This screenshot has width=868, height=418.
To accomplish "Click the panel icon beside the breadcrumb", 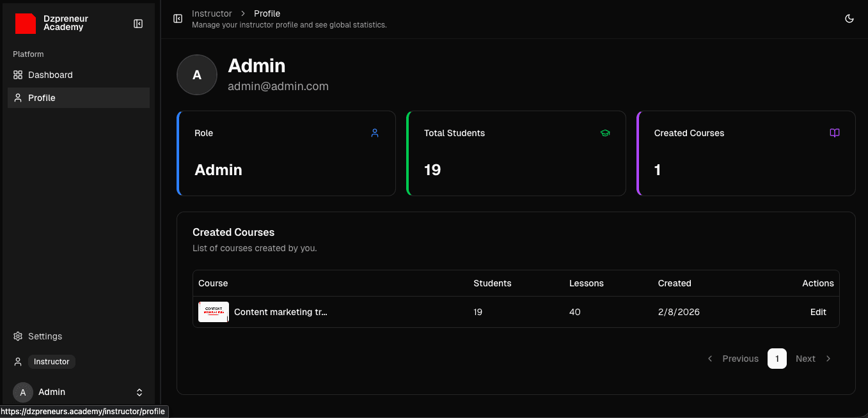I will tap(178, 19).
